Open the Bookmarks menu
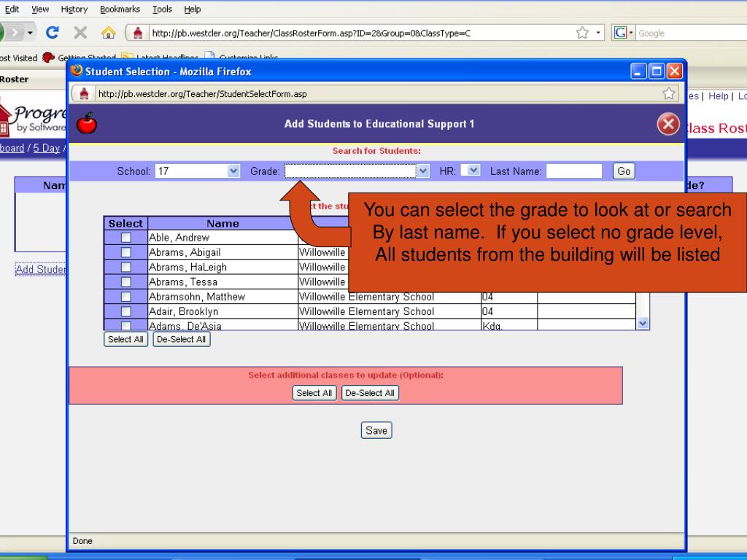Screen dimensions: 747x560 pos(120,9)
